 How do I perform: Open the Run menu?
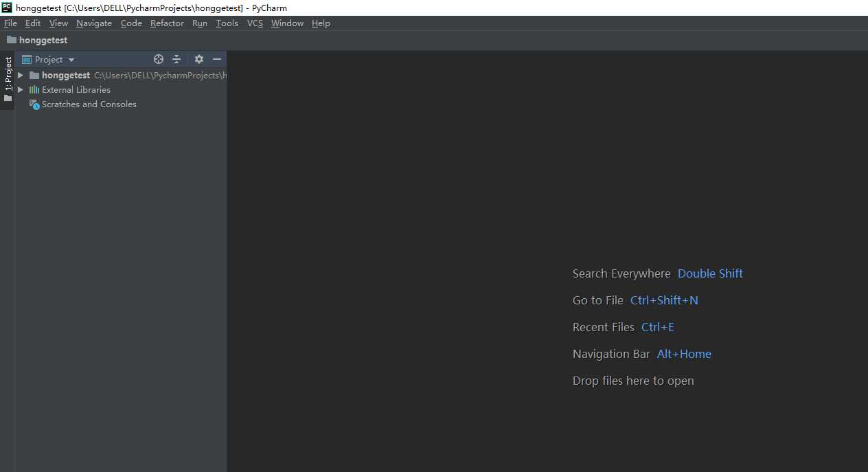(x=200, y=23)
